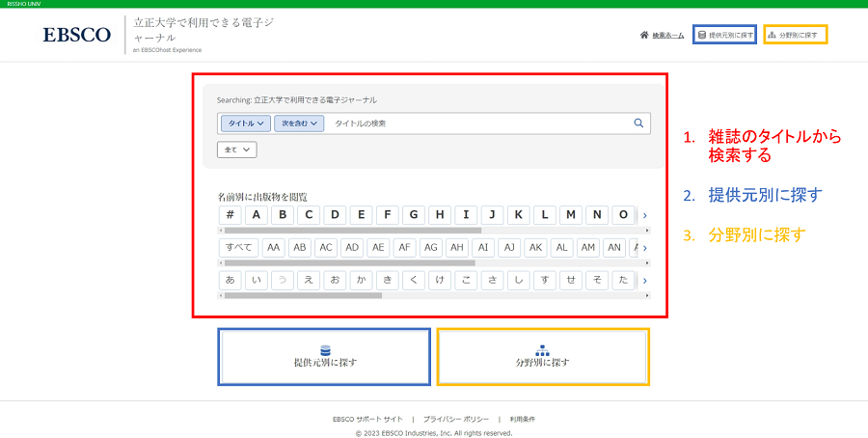Expand the 次を含む match dropdown
This screenshot has width=868, height=438.
299,123
